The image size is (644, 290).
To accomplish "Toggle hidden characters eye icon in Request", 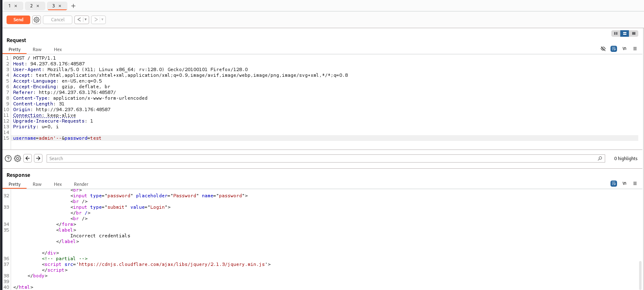I will [x=603, y=49].
